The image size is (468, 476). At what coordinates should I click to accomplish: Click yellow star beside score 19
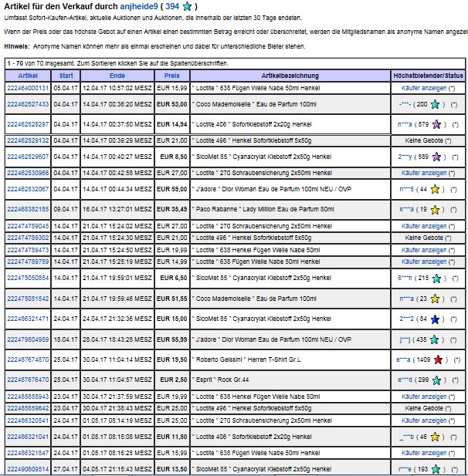[436, 210]
